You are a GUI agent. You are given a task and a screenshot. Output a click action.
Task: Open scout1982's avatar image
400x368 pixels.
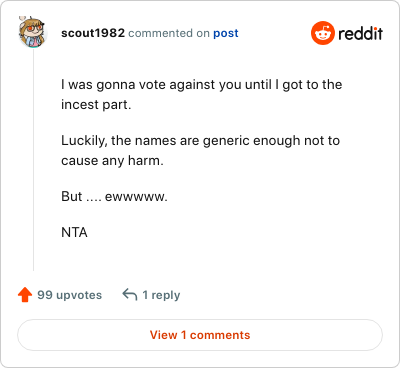pyautogui.click(x=32, y=32)
